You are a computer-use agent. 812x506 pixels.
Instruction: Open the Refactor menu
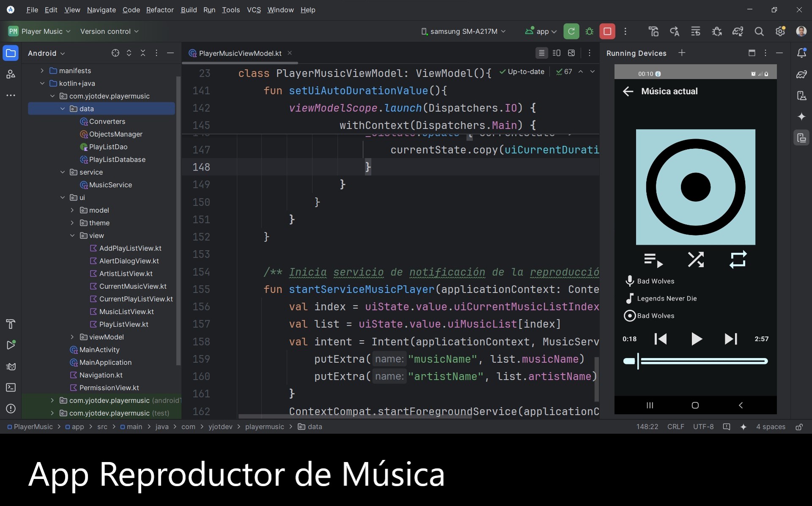pyautogui.click(x=159, y=10)
